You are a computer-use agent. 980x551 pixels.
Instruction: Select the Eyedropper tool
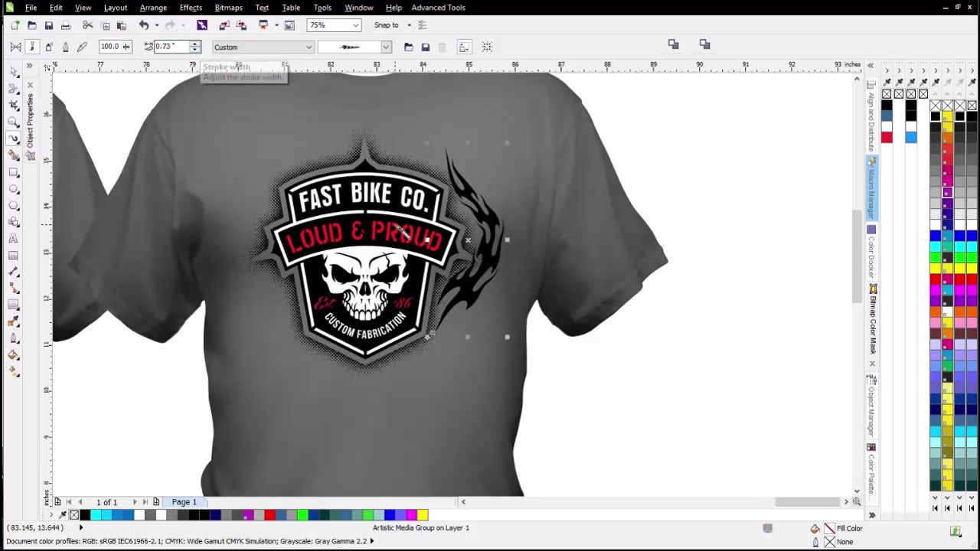point(14,320)
